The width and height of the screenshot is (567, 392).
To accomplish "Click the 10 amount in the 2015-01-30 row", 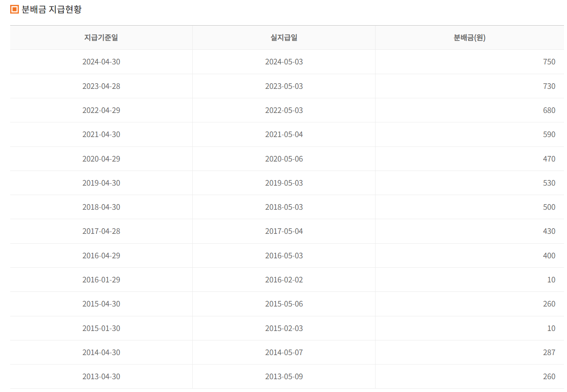I will [551, 328].
